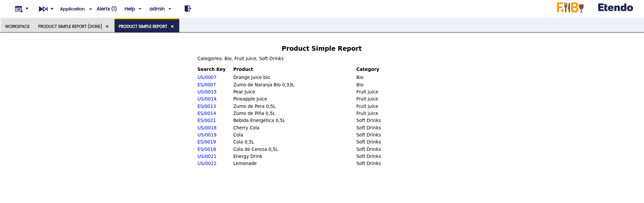Viewport: 644px width, 203px height.
Task: Click the US/0014 Pineapple Juice link
Action: coord(207,99)
